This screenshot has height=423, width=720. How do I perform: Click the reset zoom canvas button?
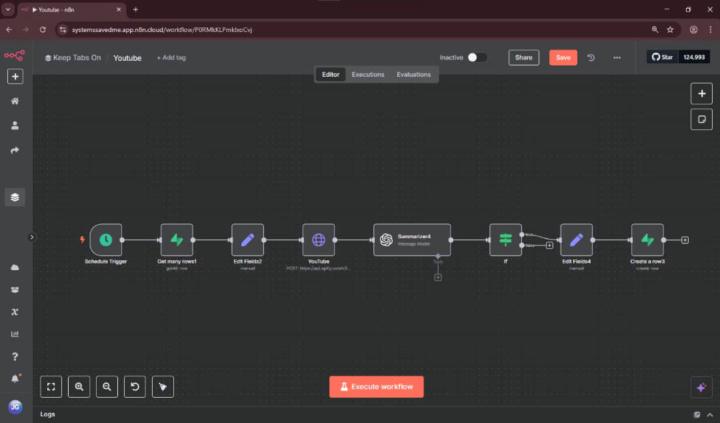[135, 387]
